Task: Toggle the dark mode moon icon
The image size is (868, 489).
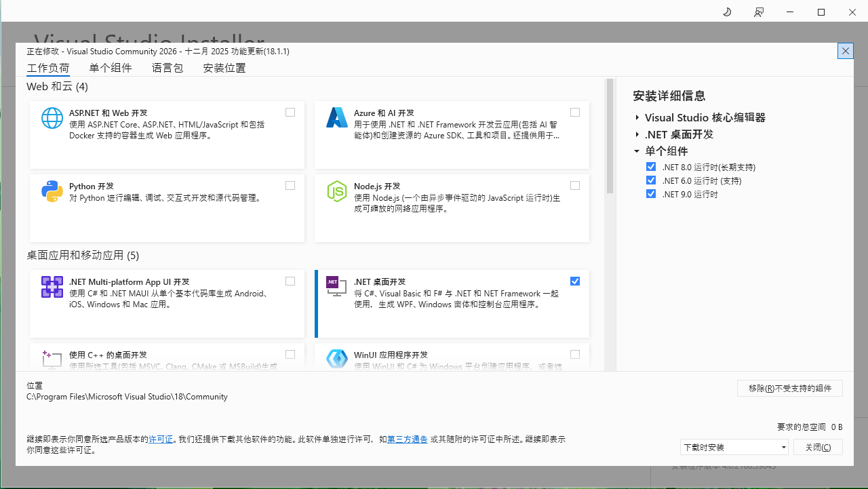Action: [727, 12]
